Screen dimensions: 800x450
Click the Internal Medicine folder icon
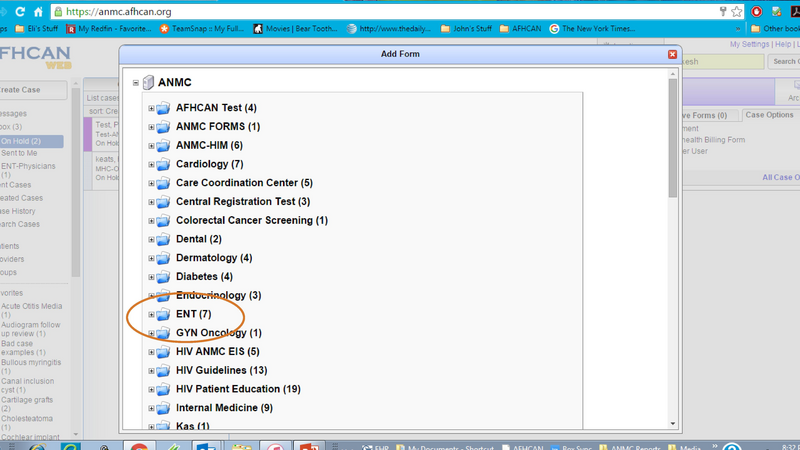(163, 408)
